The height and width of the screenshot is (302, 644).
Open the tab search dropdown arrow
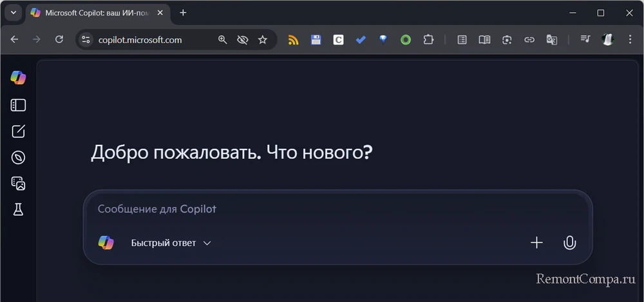pyautogui.click(x=13, y=13)
